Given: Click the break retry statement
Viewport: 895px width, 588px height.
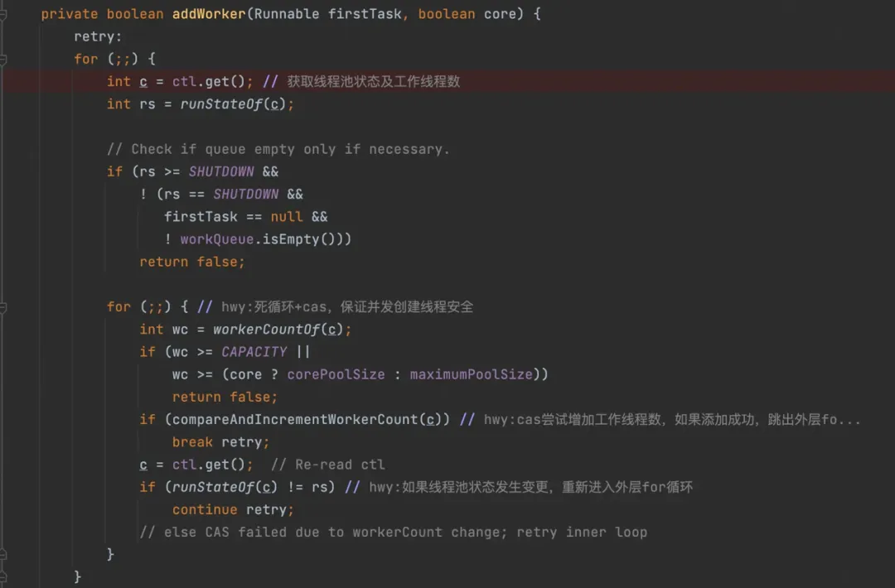Looking at the screenshot, I should (220, 442).
